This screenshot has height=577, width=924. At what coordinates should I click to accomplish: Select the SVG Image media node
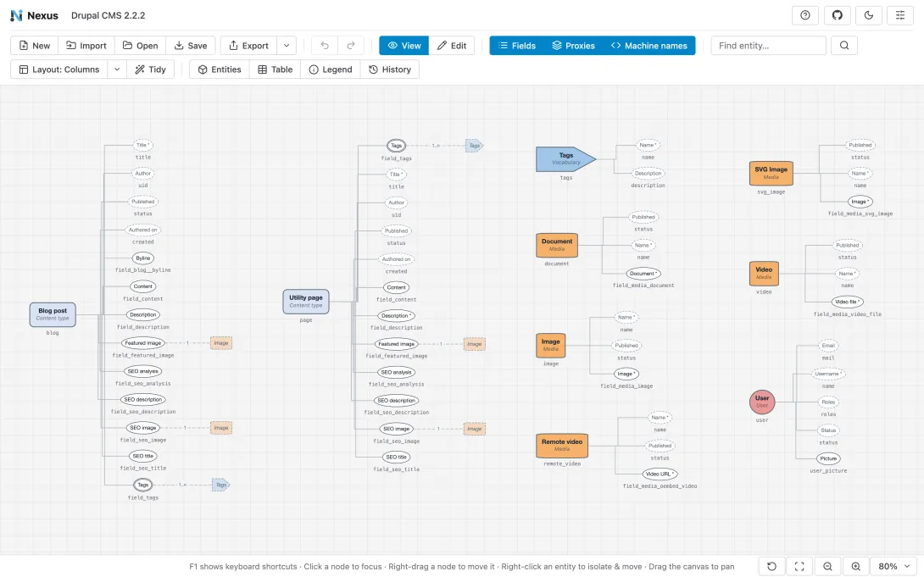pos(771,173)
